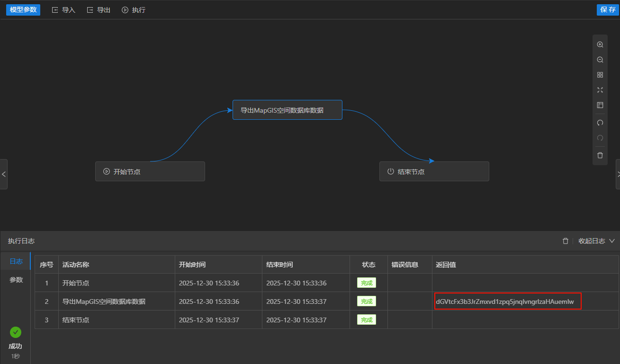The image size is (620, 364).
Task: Select the 日志 tab
Action: point(16,261)
